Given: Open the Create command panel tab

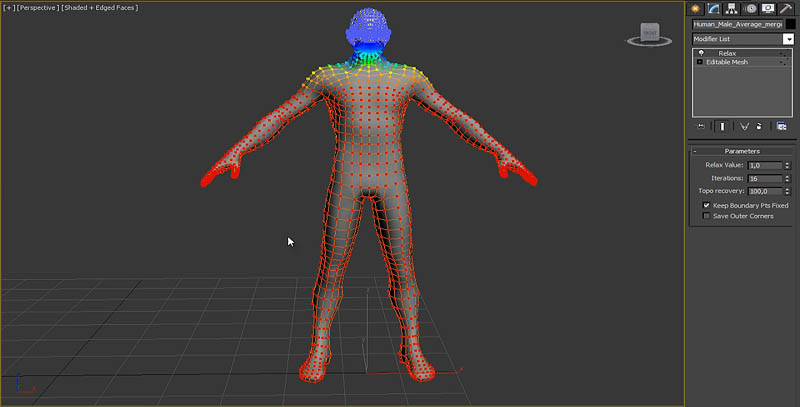Looking at the screenshot, I should click(x=696, y=8).
